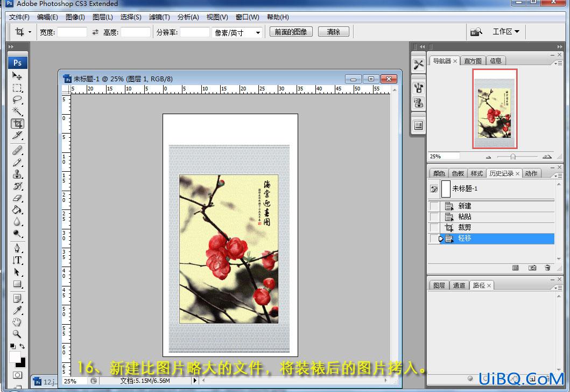The image size is (570, 392).
Task: Open status bar info arrow menu
Action: pyautogui.click(x=195, y=380)
